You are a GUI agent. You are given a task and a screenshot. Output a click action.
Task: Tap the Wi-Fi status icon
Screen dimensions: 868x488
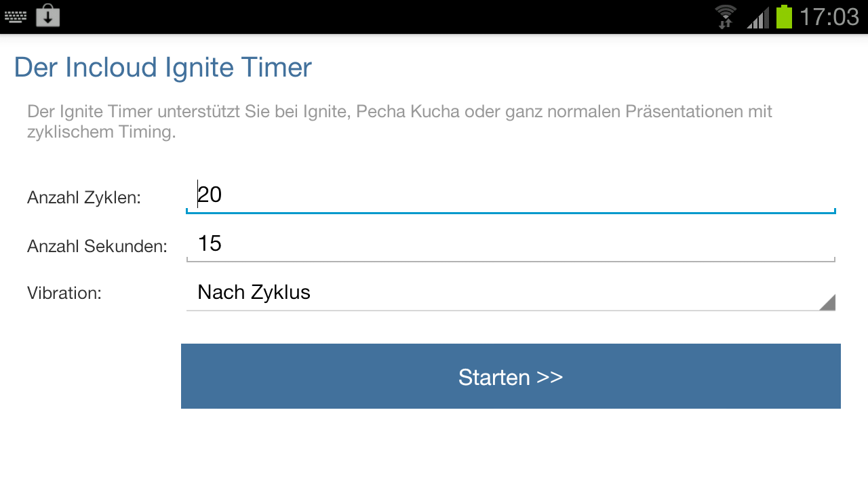pyautogui.click(x=726, y=16)
